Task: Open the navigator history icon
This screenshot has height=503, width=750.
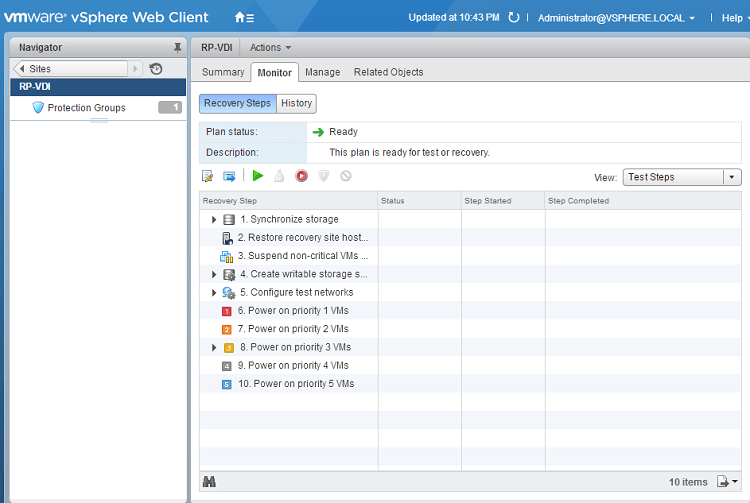Action: click(156, 69)
